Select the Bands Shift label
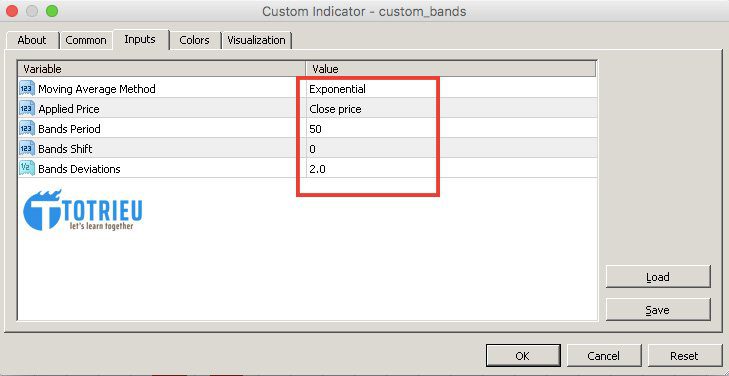The height and width of the screenshot is (376, 729). click(65, 149)
